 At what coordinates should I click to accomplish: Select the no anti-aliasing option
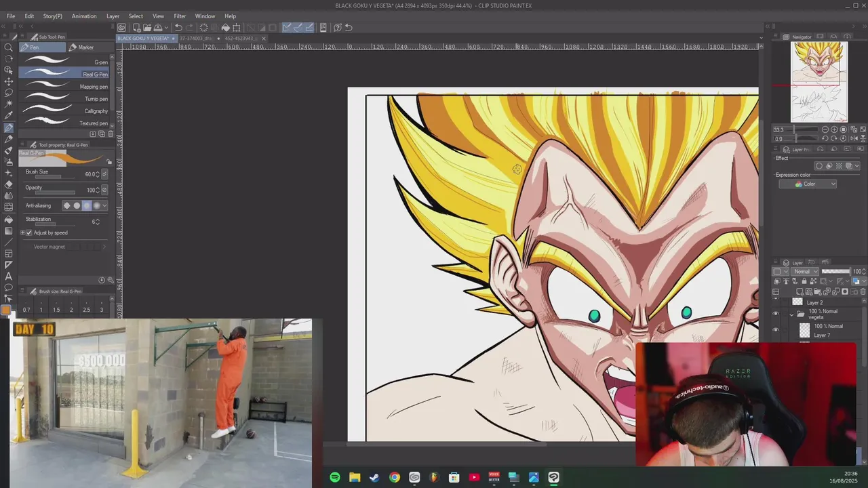(x=66, y=205)
